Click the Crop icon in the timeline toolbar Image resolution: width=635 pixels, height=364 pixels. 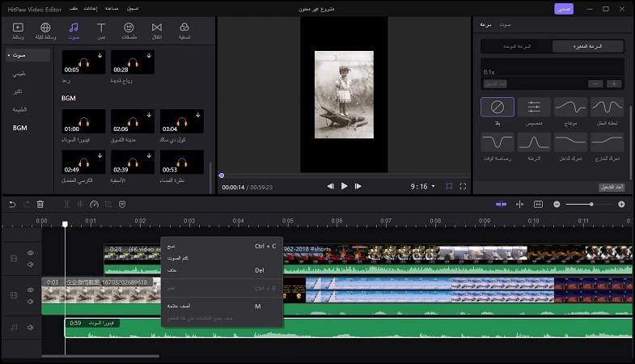tap(108, 205)
